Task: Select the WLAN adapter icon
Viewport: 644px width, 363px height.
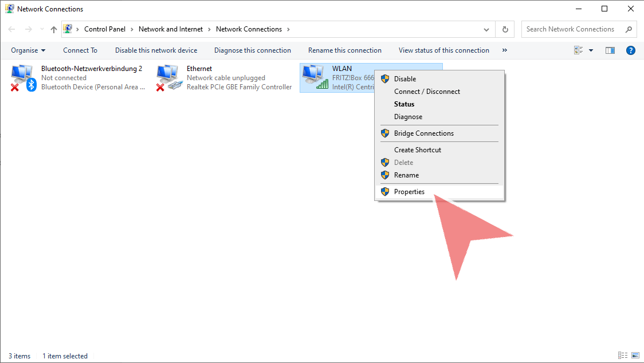Action: point(315,78)
